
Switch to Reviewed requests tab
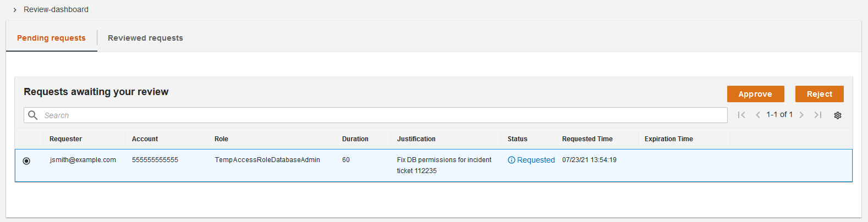pos(145,38)
